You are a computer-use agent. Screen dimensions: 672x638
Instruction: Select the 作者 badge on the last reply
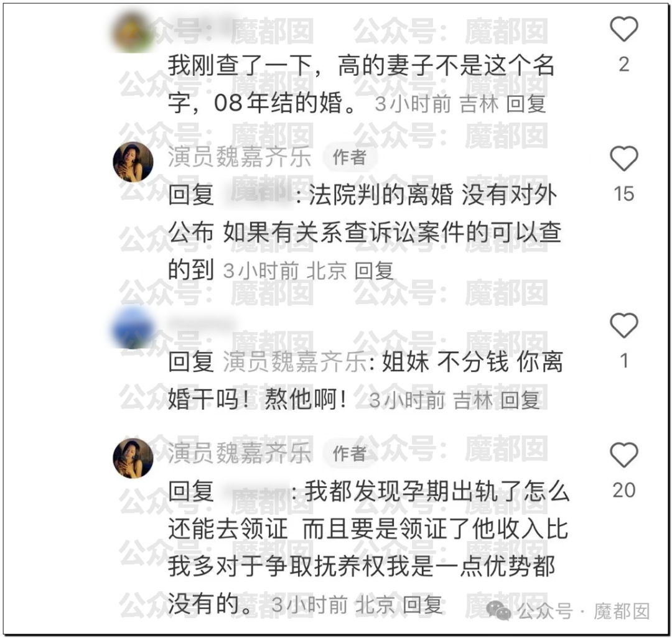(x=350, y=453)
